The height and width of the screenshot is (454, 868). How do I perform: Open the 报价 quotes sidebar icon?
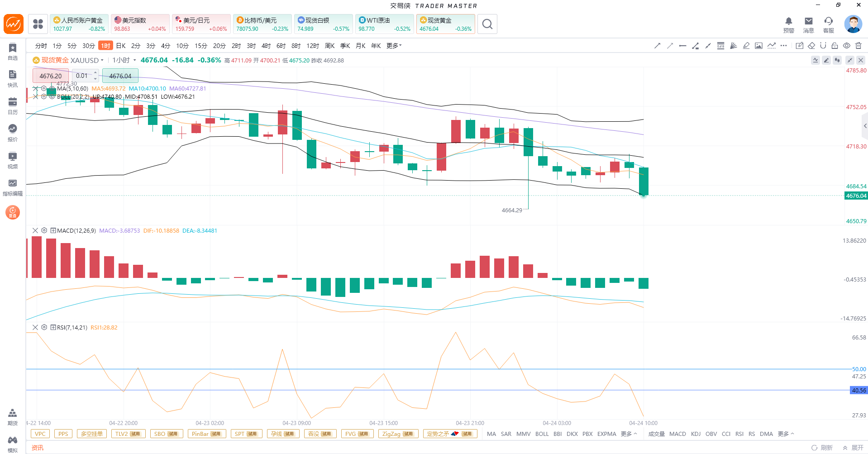[13, 133]
